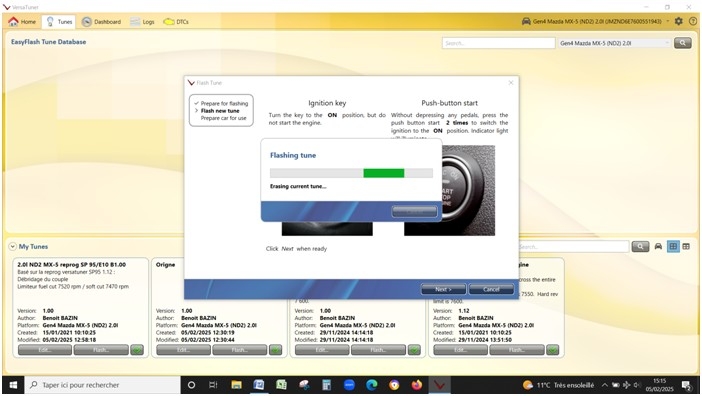This screenshot has width=702, height=396.
Task: Click Flash on the version 1.12 card
Action: coord(517,350)
